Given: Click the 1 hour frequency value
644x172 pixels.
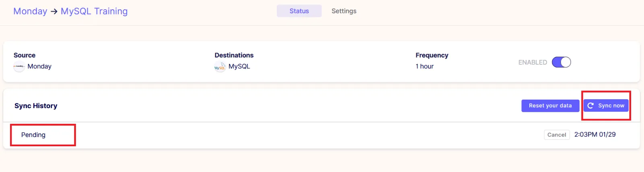Looking at the screenshot, I should coord(425,66).
